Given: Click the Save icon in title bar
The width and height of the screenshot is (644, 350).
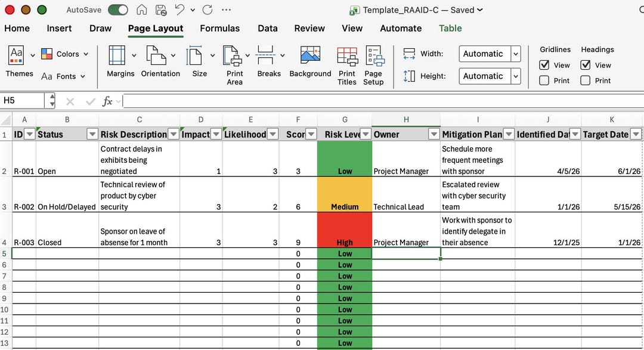Looking at the screenshot, I should (161, 10).
